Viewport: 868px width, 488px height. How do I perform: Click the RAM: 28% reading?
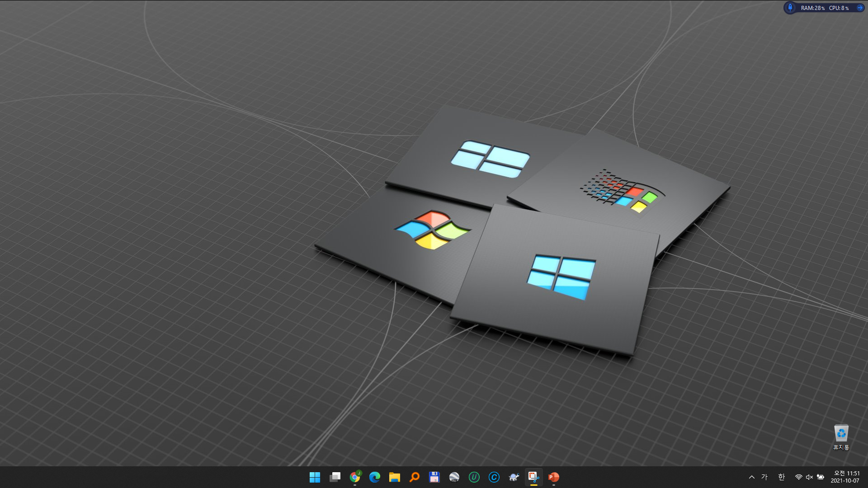click(812, 8)
